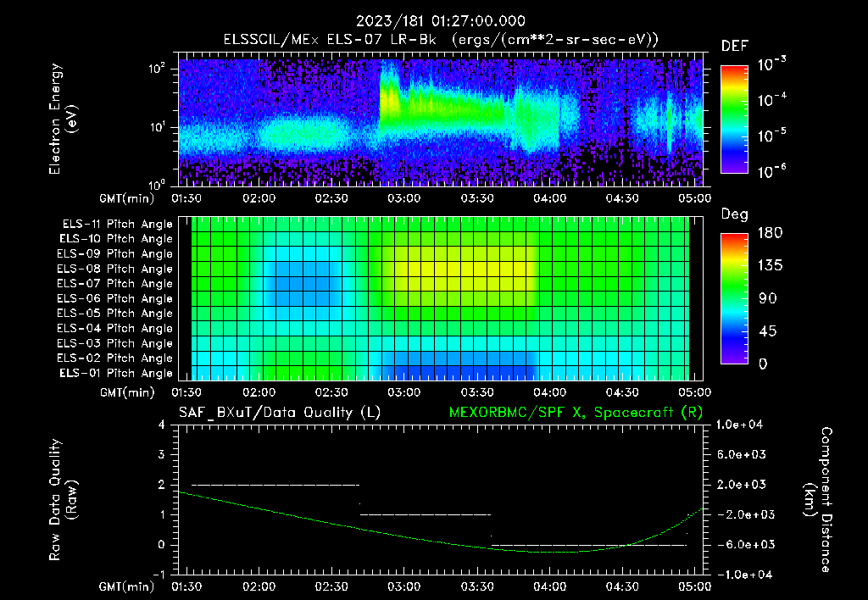Screen dimensions: 868x600
Task: Click the Deg pitch angle color bar
Action: click(x=734, y=298)
